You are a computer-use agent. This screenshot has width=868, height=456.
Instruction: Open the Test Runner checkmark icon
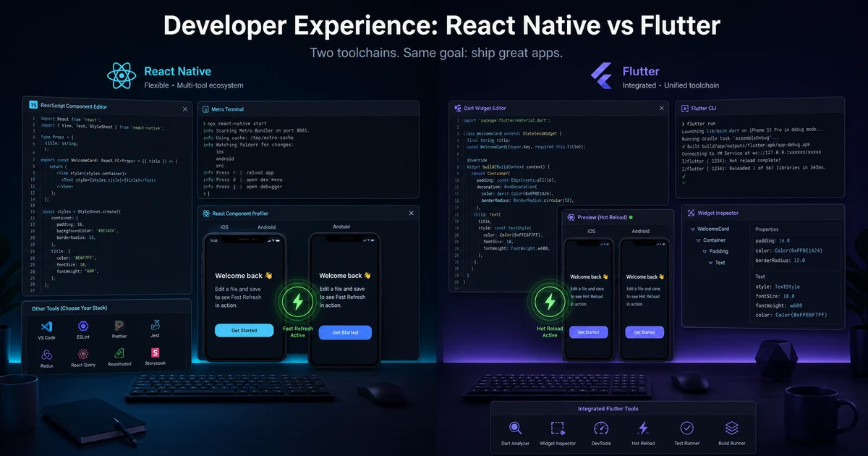pyautogui.click(x=687, y=428)
